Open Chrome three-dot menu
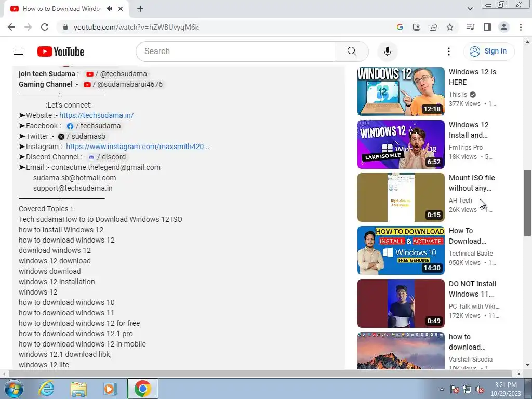 click(x=521, y=27)
